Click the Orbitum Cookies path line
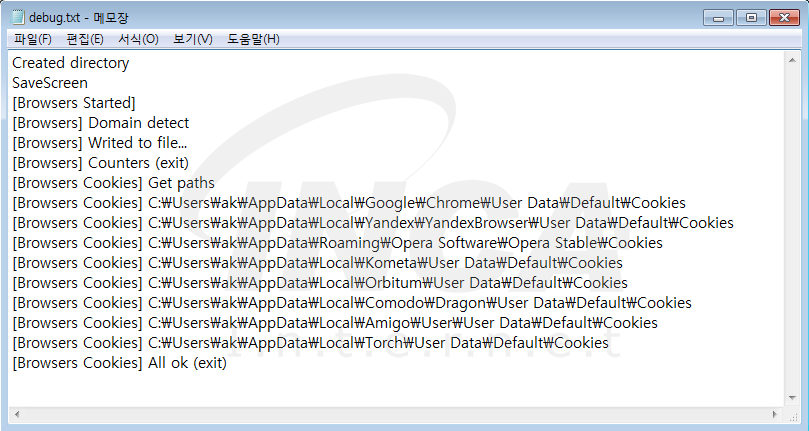809x431 pixels. click(320, 283)
